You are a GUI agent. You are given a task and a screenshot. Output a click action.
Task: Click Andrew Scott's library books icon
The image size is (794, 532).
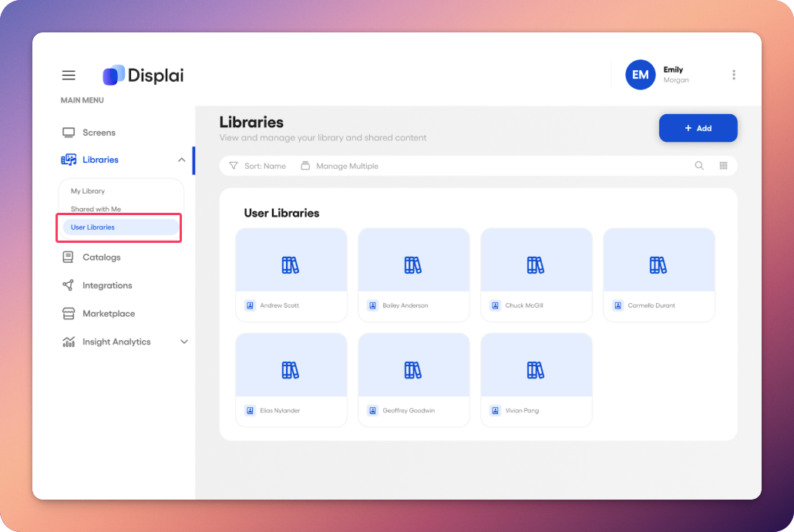click(290, 265)
